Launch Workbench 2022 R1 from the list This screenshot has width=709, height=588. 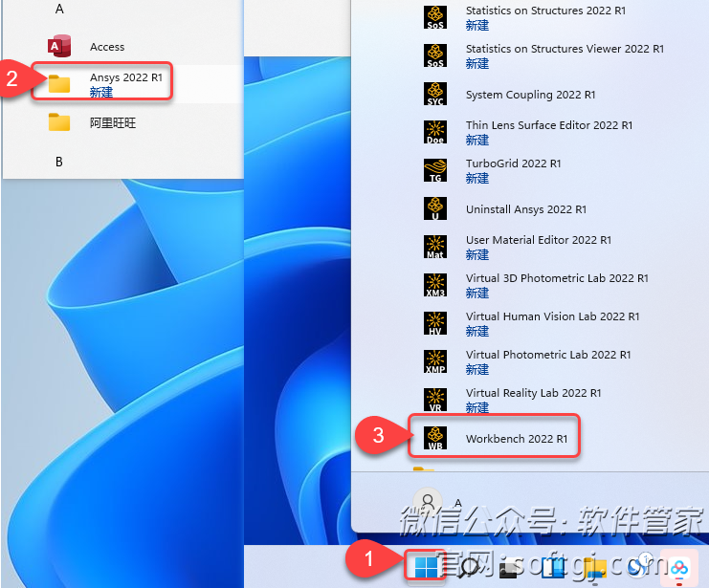(516, 439)
